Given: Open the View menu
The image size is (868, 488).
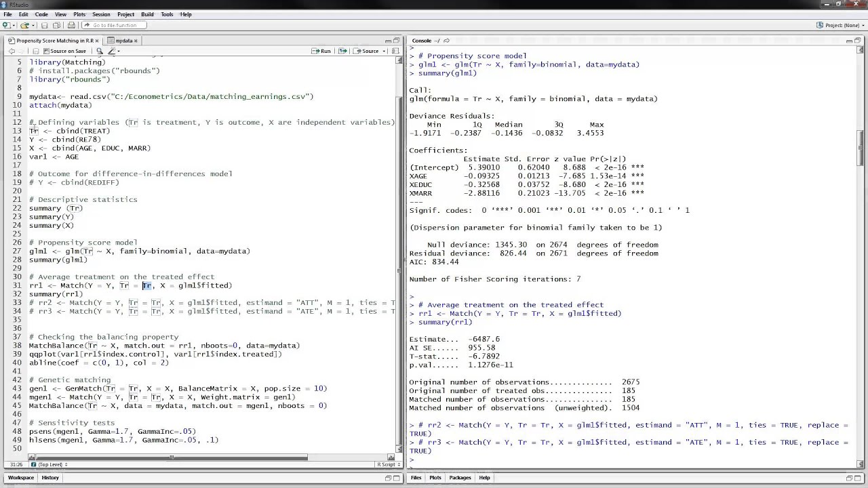Looking at the screenshot, I should [60, 14].
